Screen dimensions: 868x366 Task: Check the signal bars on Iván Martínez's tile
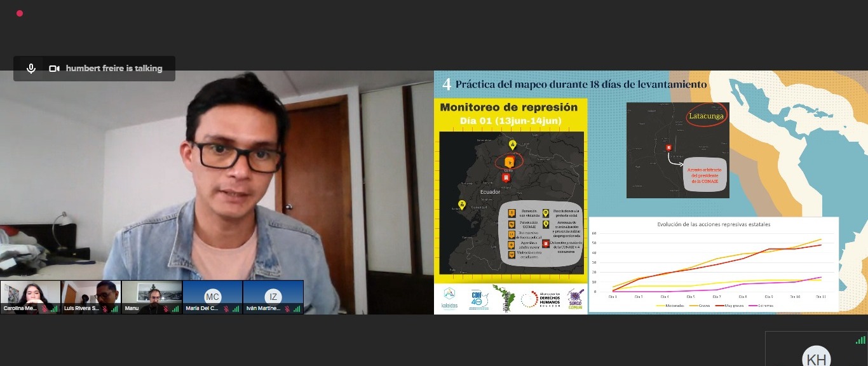[x=297, y=309]
